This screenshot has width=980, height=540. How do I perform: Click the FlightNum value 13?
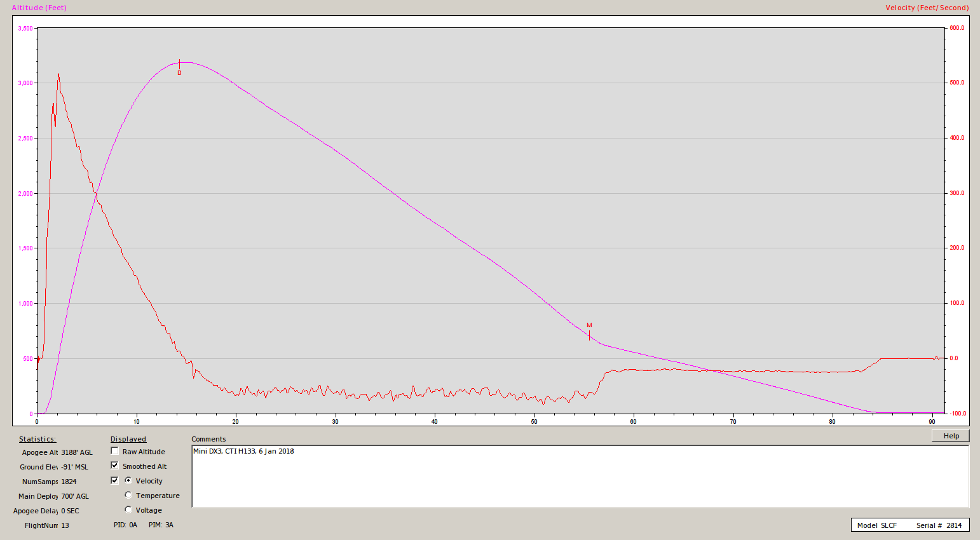(x=65, y=525)
